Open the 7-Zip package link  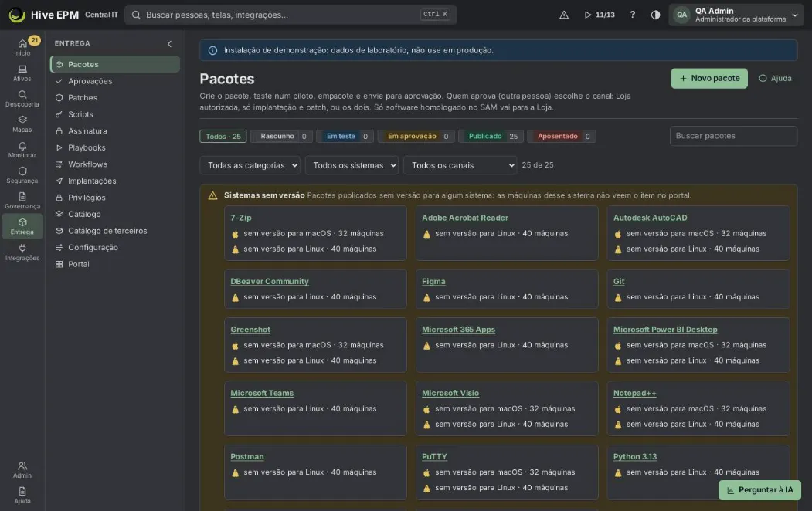point(241,218)
